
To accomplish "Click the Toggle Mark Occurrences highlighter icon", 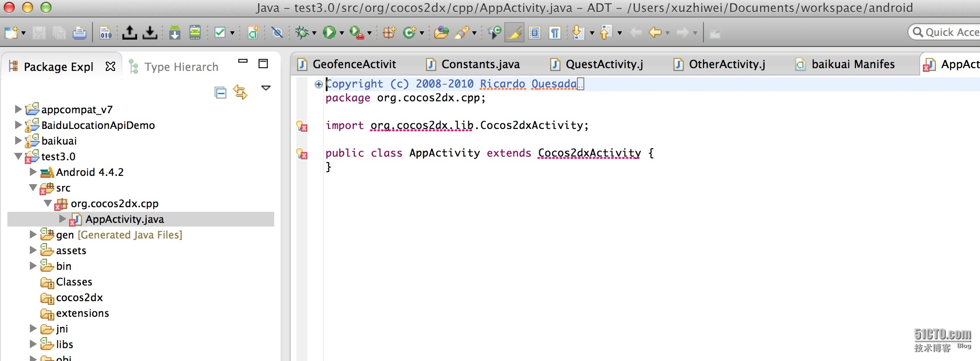I will point(514,33).
